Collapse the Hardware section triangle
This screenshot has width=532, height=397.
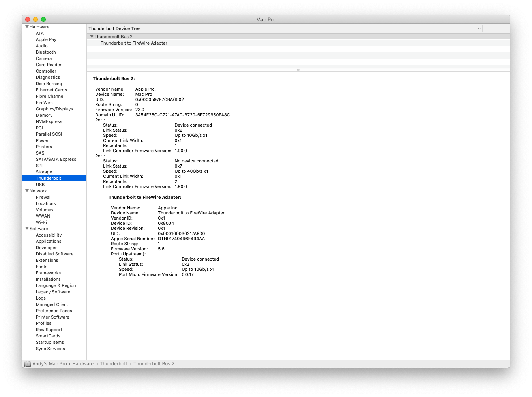[x=27, y=27]
